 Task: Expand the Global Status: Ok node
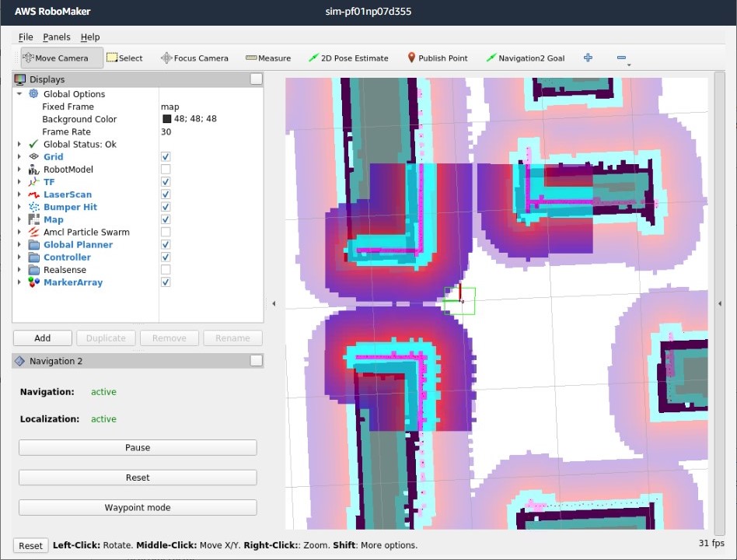coord(19,144)
